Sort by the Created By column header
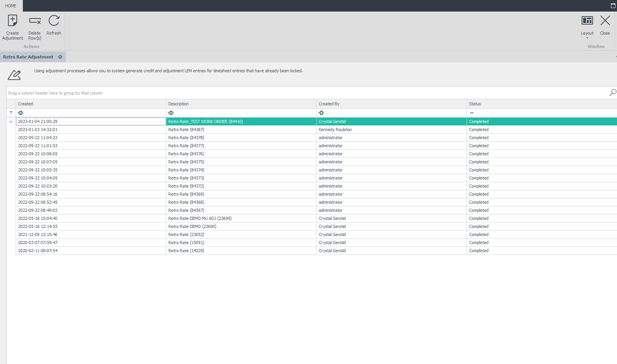617x364 pixels. pos(391,104)
